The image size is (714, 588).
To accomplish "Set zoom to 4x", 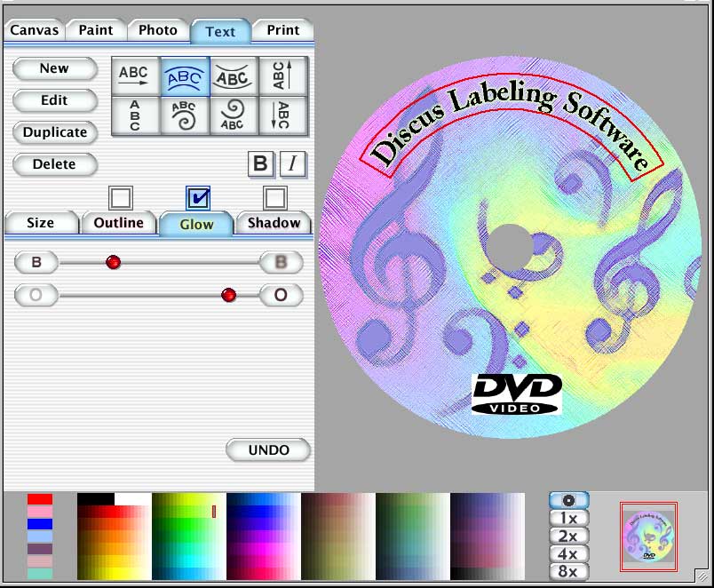I will pyautogui.click(x=568, y=554).
